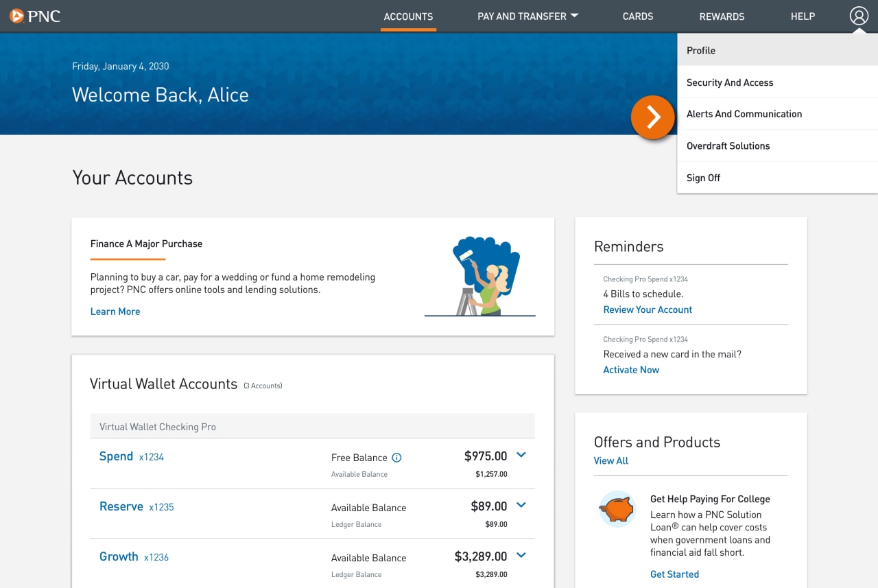878x588 pixels.
Task: Switch to the Accounts tab
Action: click(x=408, y=16)
